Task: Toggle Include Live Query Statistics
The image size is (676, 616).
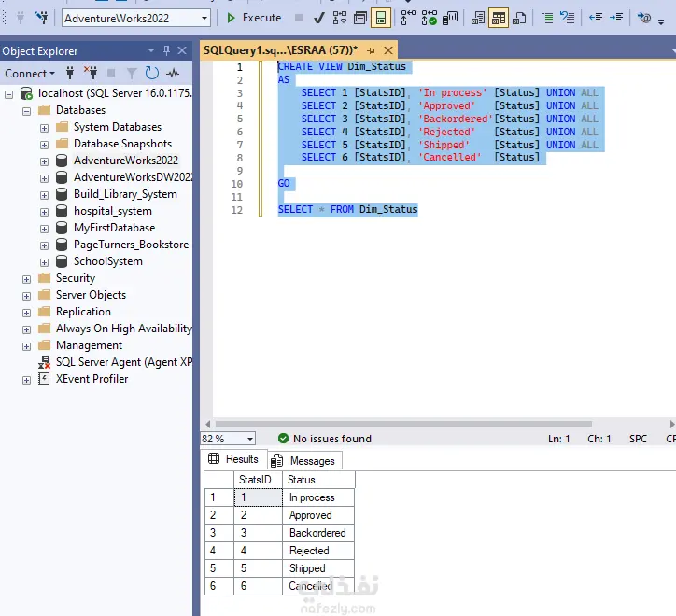Action: coord(429,18)
